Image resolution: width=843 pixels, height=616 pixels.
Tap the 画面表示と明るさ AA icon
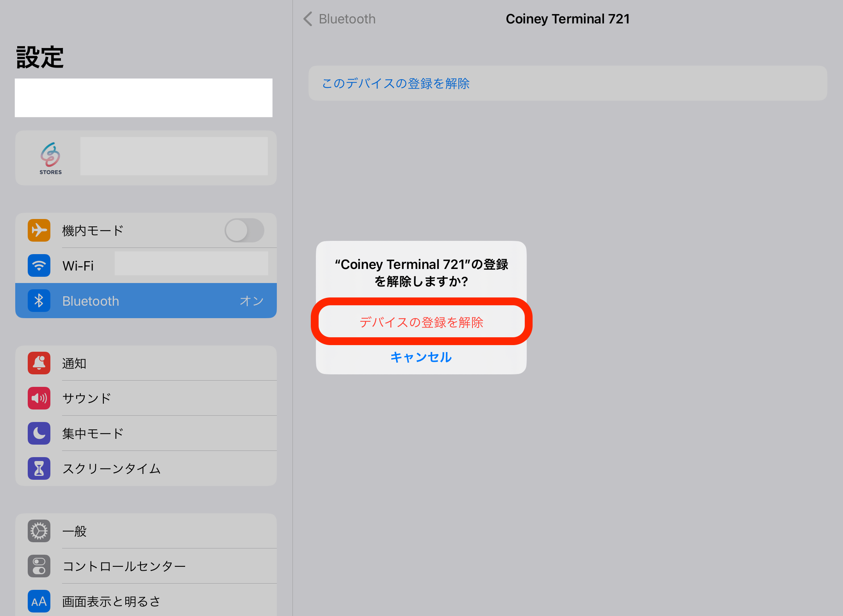[39, 601]
